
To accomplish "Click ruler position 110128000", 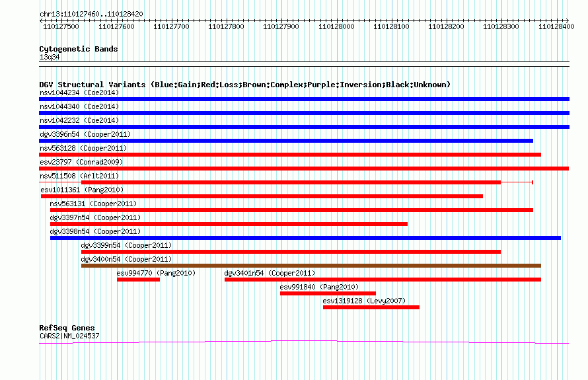I will pos(336,26).
